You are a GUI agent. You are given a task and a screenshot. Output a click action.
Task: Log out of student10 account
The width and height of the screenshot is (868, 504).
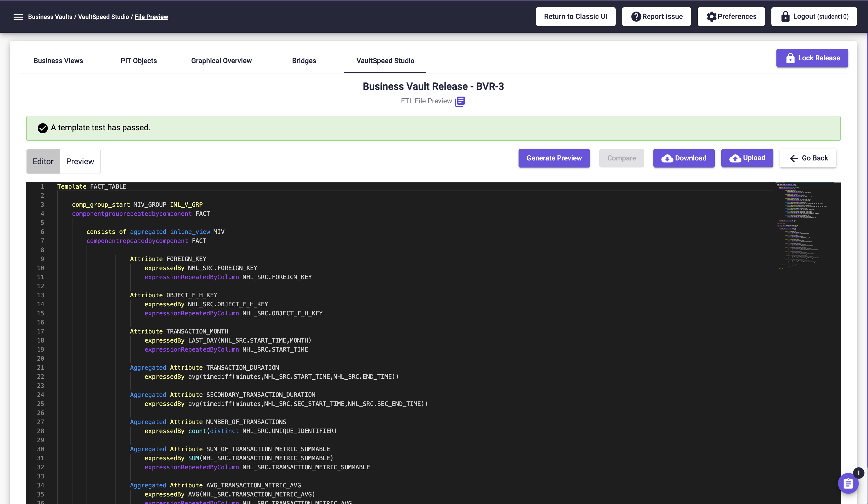click(x=814, y=17)
